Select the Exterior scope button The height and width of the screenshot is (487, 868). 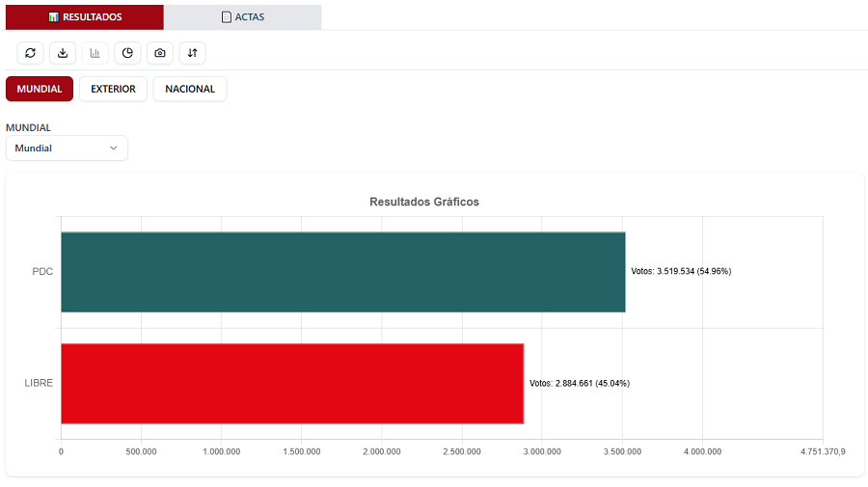113,89
